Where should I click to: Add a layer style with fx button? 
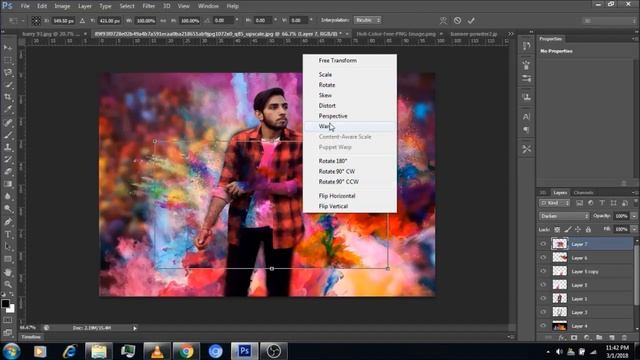coord(562,338)
